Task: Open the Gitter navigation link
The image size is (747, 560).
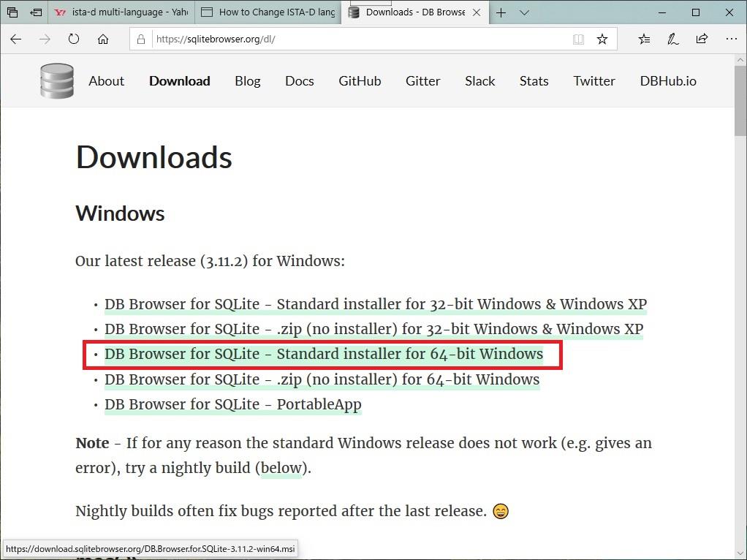Action: pos(422,81)
